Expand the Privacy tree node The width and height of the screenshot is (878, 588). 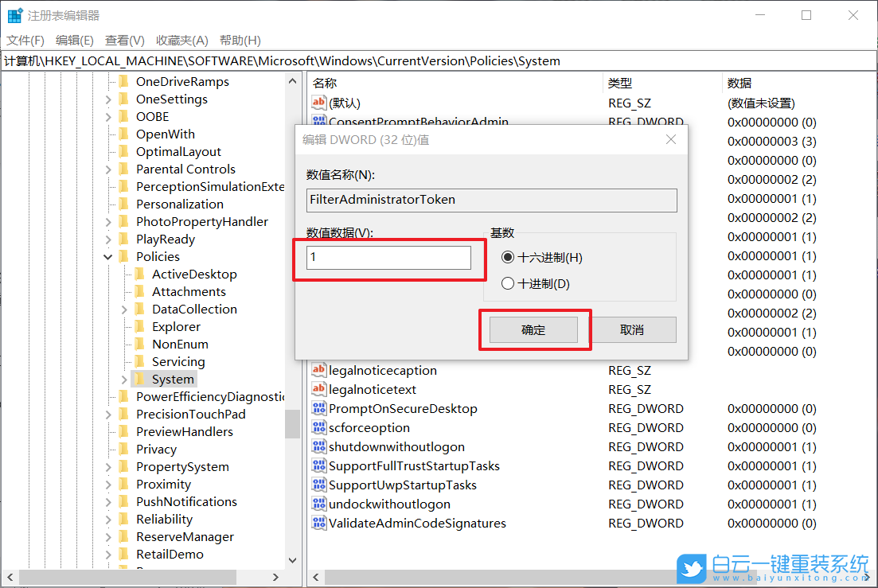[107, 449]
